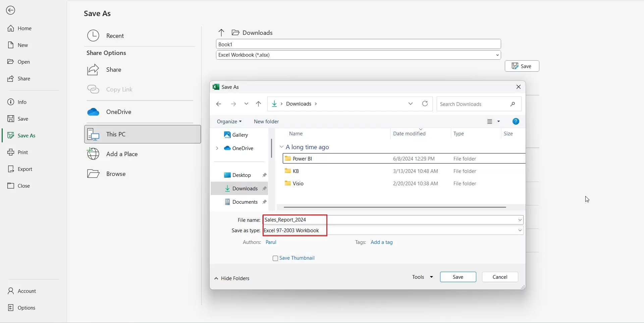This screenshot has width=644, height=323.
Task: Open the Save as type dropdown
Action: click(520, 231)
